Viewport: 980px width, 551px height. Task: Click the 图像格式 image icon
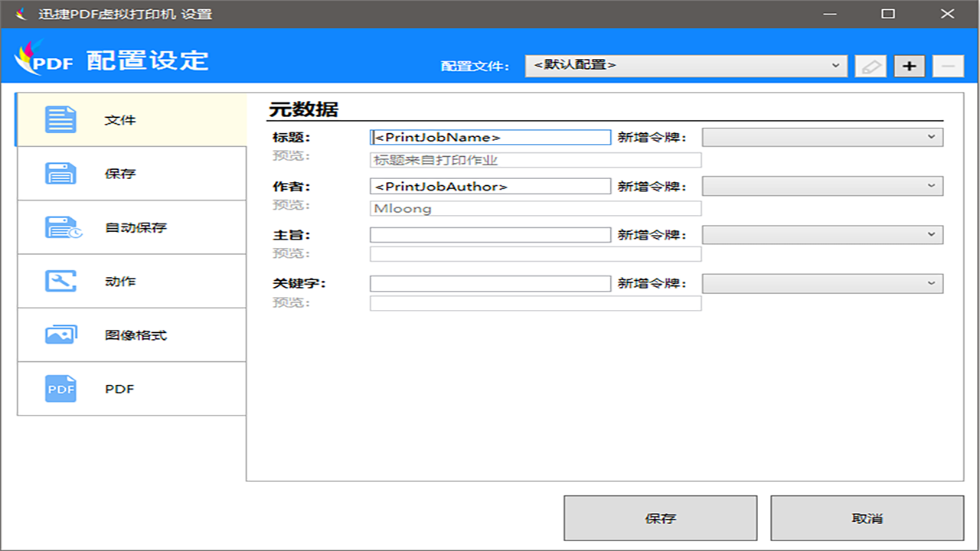(60, 334)
